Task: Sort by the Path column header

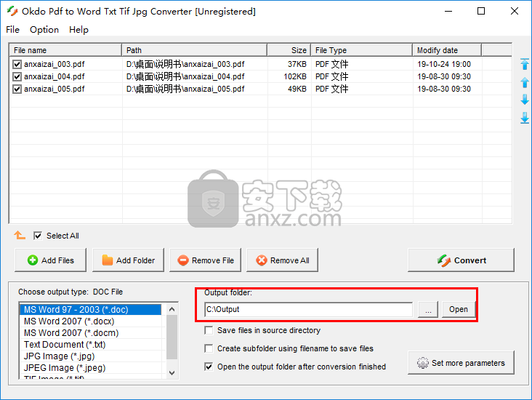Action: pos(194,50)
